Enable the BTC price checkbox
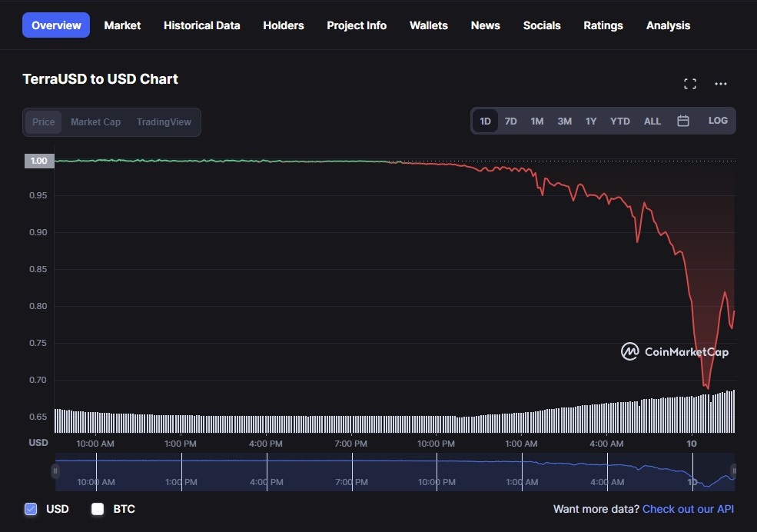Image resolution: width=757 pixels, height=532 pixels. (x=97, y=508)
